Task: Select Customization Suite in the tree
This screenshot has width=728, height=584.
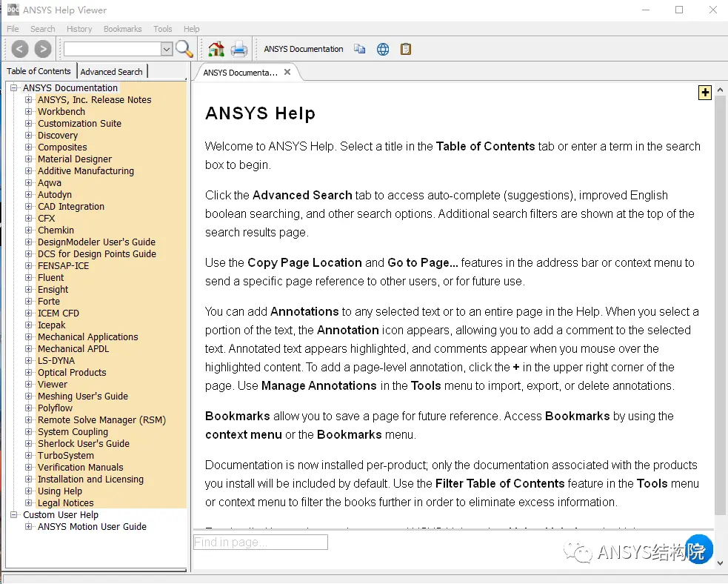Action: [x=79, y=123]
